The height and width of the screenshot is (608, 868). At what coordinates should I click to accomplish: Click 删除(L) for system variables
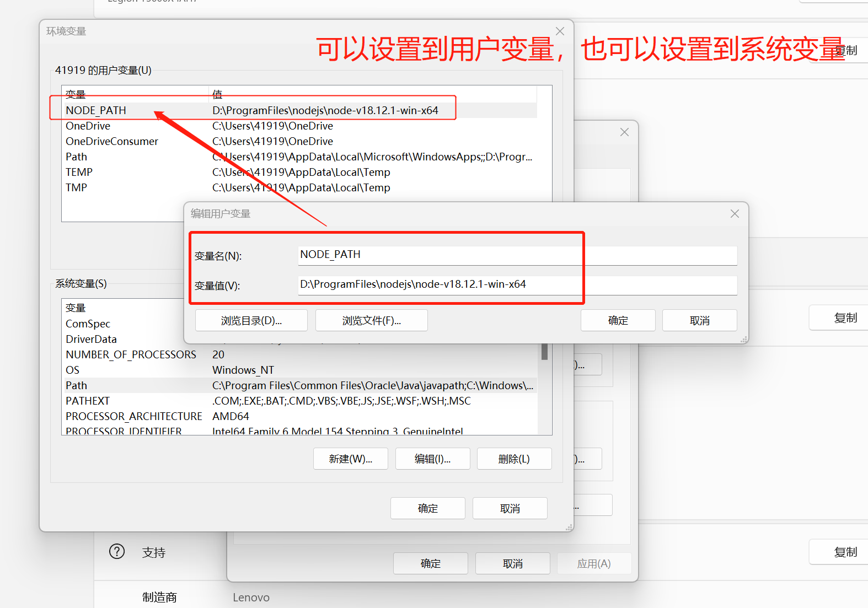click(515, 459)
